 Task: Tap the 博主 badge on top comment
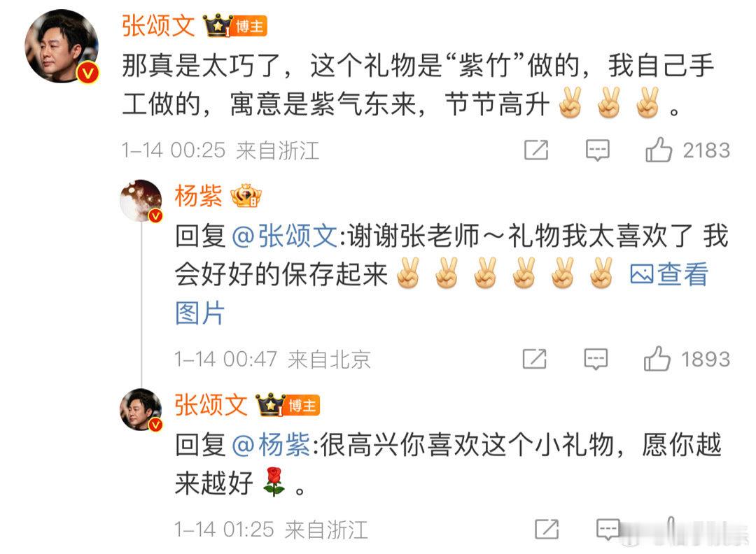pos(248,26)
